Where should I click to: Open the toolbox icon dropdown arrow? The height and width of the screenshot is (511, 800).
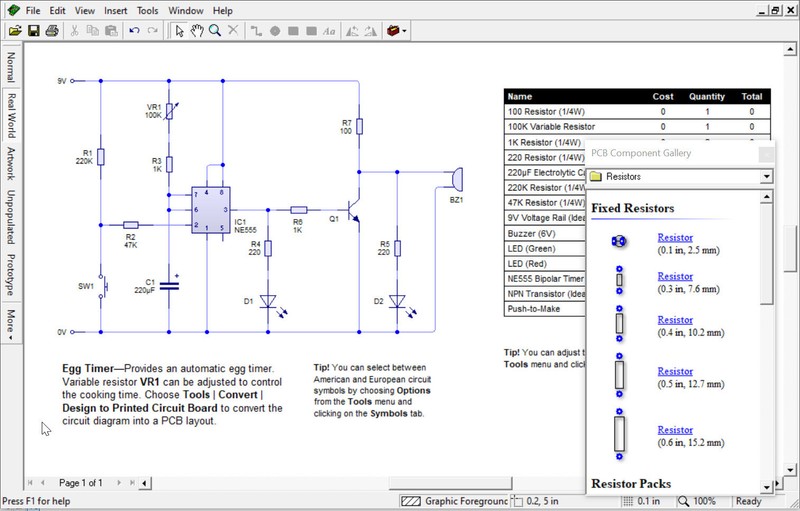coord(404,31)
